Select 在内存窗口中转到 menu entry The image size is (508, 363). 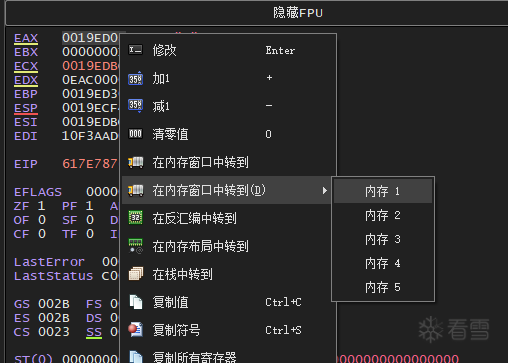[x=228, y=162]
